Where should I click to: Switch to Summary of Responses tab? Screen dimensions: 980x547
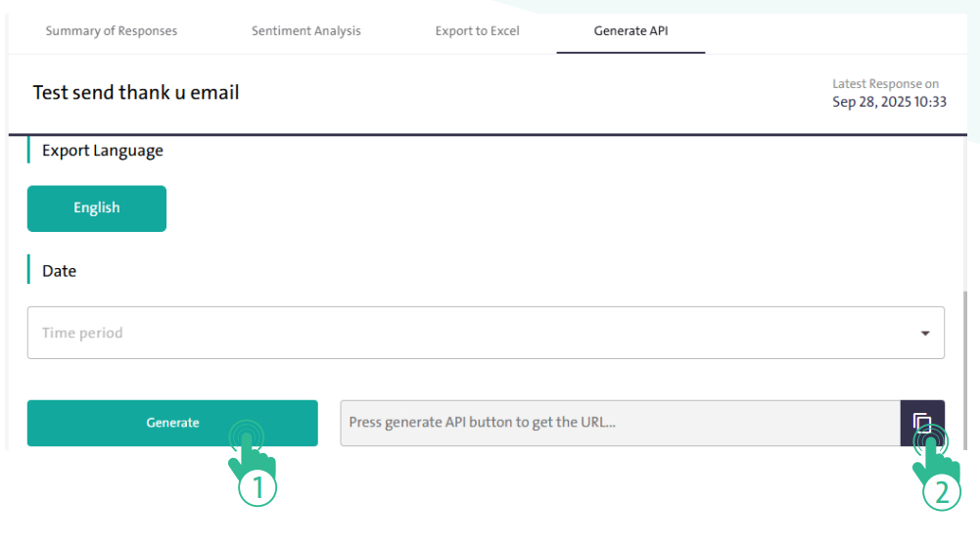coord(112,31)
